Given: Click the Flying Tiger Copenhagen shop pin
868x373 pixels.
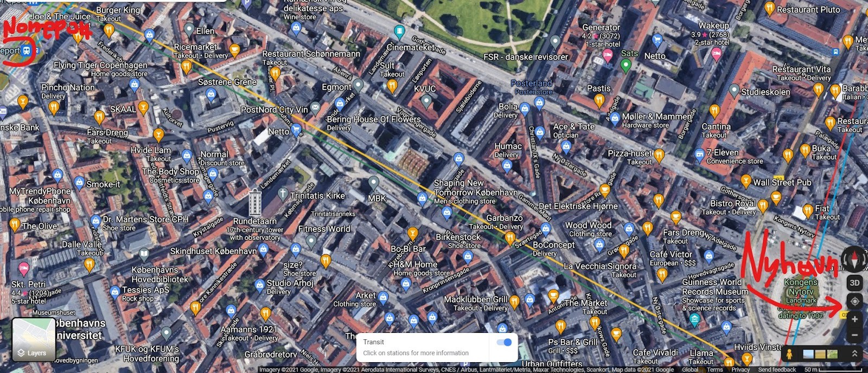Looking at the screenshot, I should click(x=135, y=85).
